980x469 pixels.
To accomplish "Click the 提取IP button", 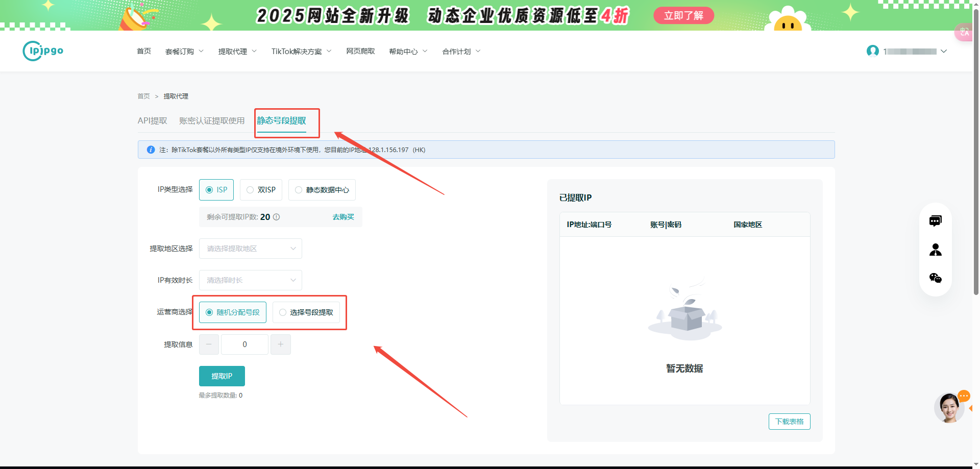I will click(x=222, y=376).
